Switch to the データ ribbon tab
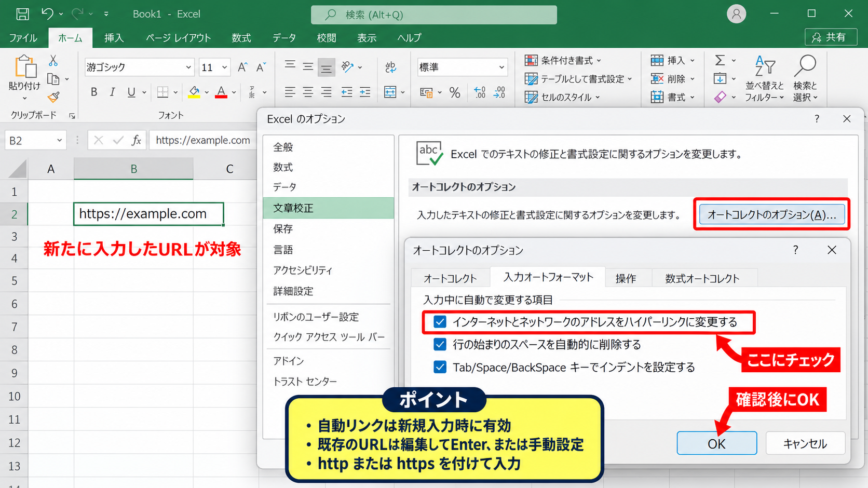 tap(284, 38)
